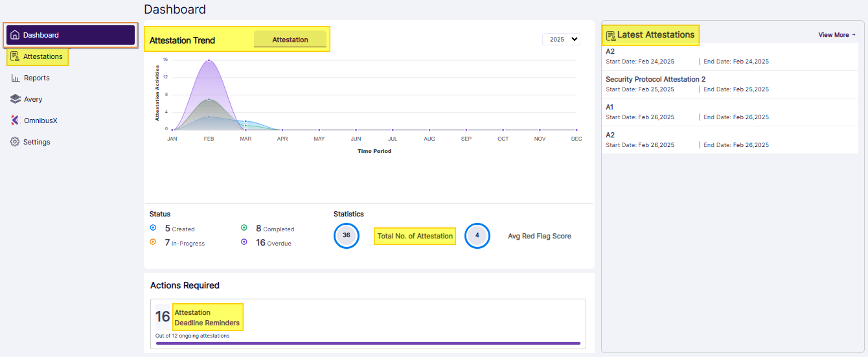
Task: Click the Statistics heading
Action: coord(348,214)
